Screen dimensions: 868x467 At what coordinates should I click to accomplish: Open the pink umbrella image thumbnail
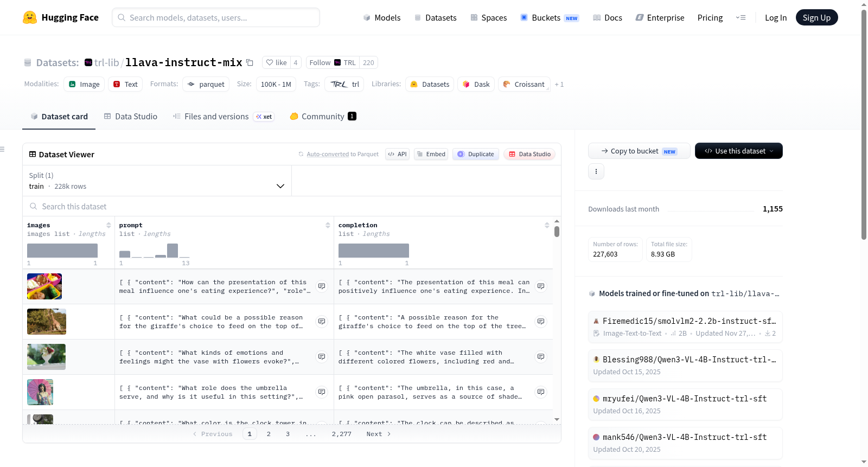pos(40,392)
